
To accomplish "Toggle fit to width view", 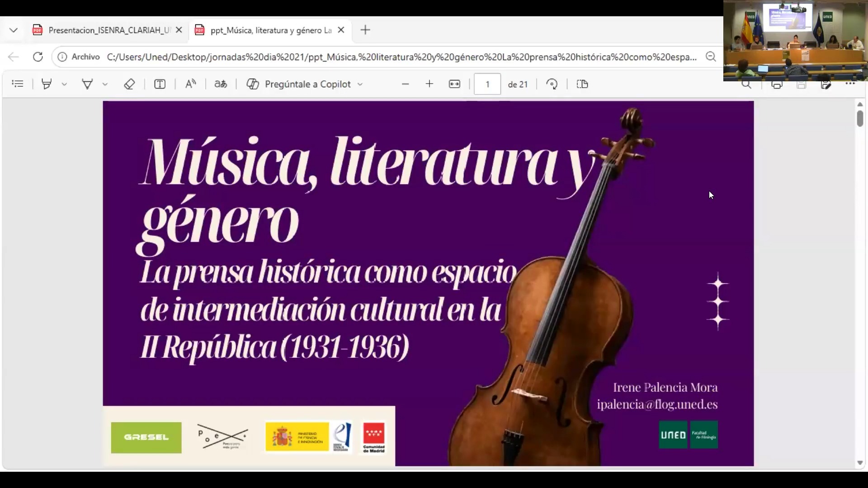I will click(x=454, y=84).
